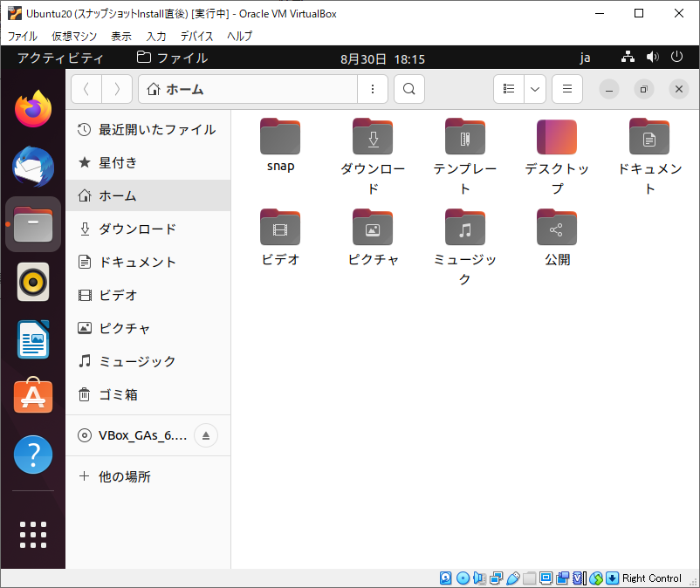Click the USB devices icon in VirtualBox status bar
The height and width of the screenshot is (588, 700).
coord(511,578)
